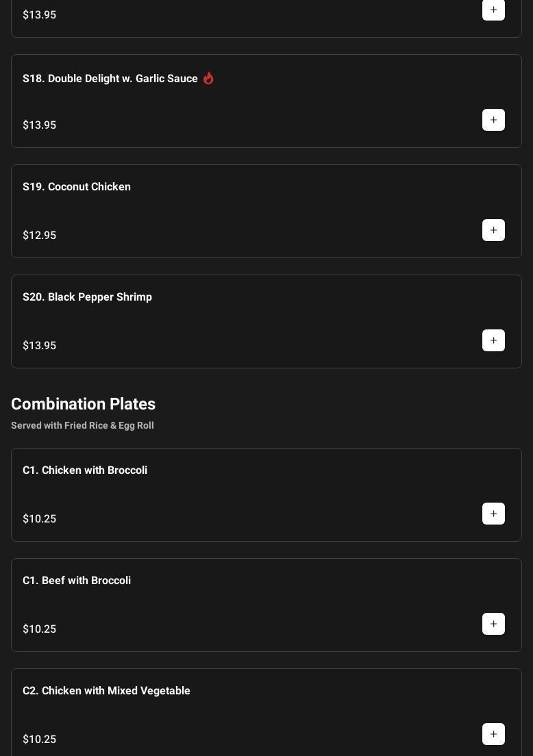Click the $10.25 price under Beef with Broccoli

pos(40,629)
